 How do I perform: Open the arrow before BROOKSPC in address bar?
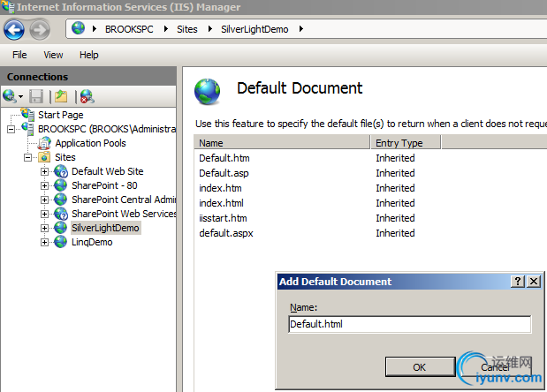click(95, 29)
